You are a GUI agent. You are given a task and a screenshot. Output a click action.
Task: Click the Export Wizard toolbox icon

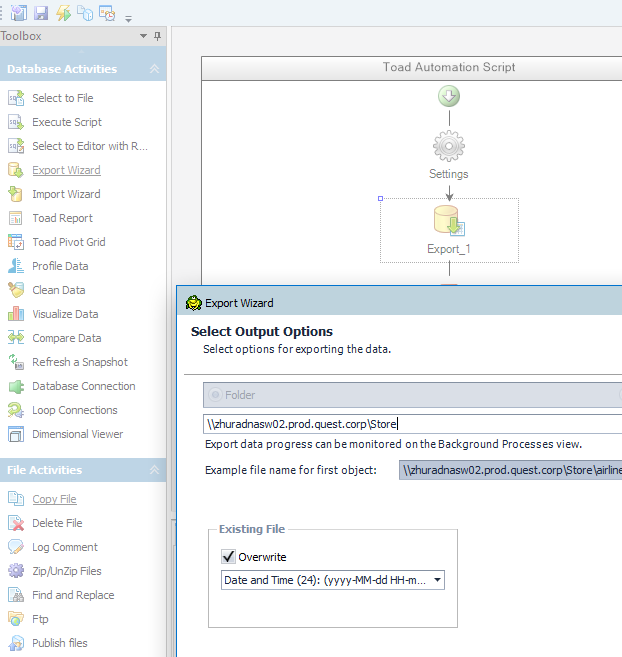[x=16, y=170]
